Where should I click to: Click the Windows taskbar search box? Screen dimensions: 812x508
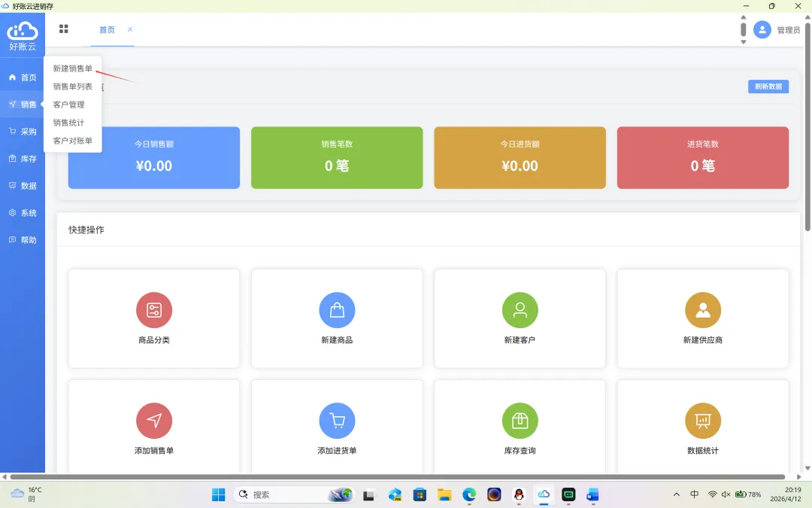coord(294,494)
